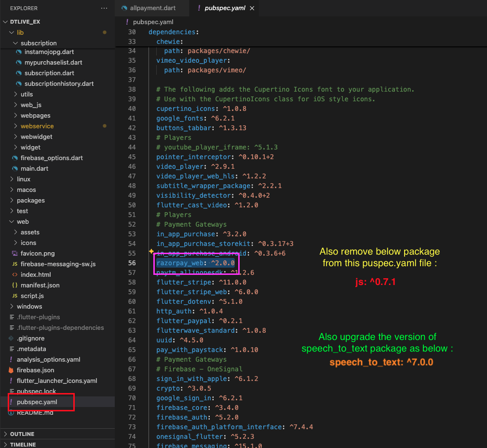The image size is (487, 448).
Task: Click Dart file icon of mypurchaselist.dart
Action: tap(19, 62)
